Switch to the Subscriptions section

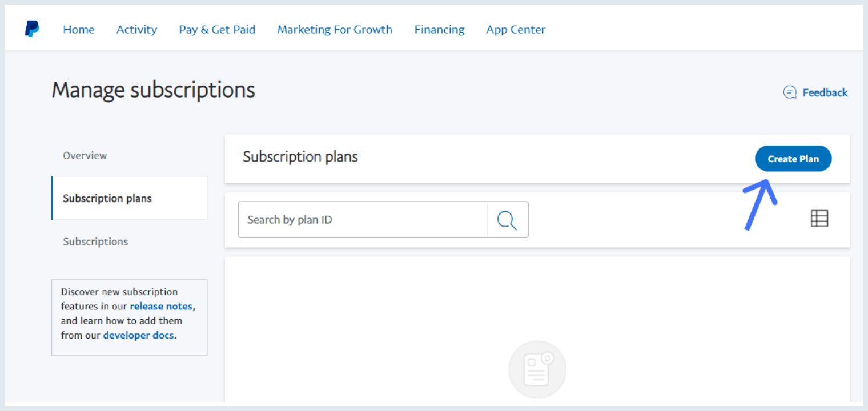click(95, 241)
